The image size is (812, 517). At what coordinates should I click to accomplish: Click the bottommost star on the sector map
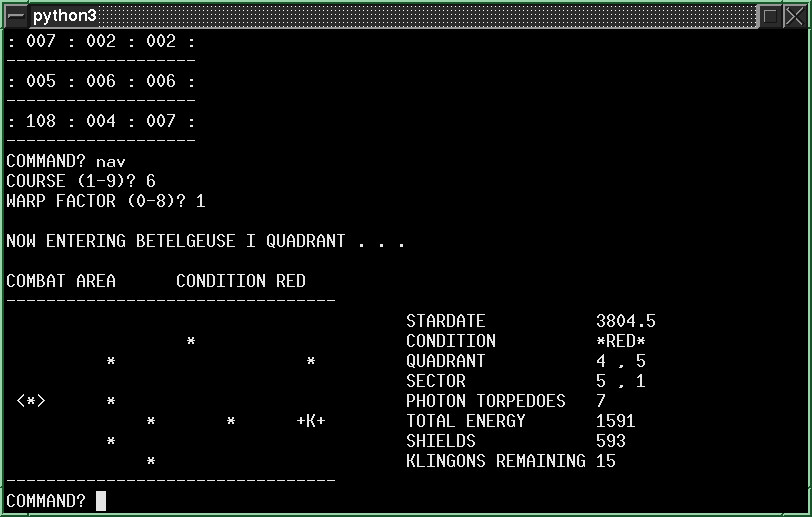coord(151,462)
